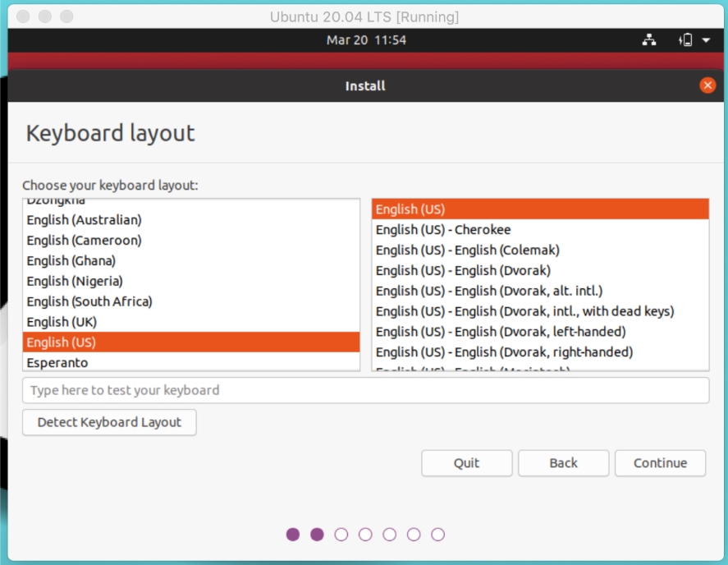Open the network status icon in top bar
This screenshot has width=728, height=565.
click(x=649, y=40)
